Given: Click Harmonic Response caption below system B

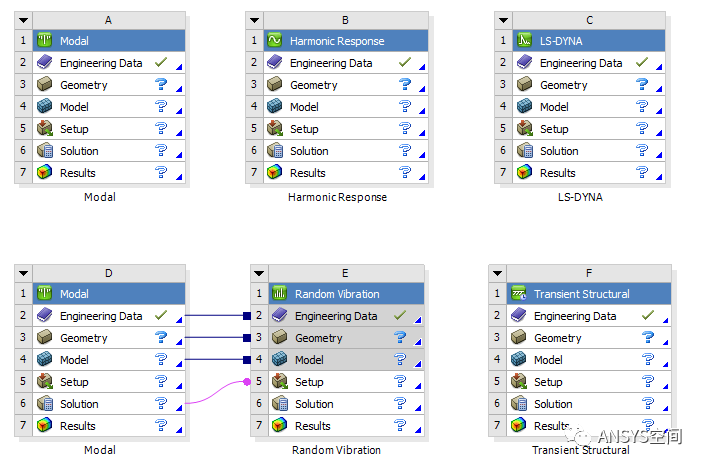Looking at the screenshot, I should [337, 197].
